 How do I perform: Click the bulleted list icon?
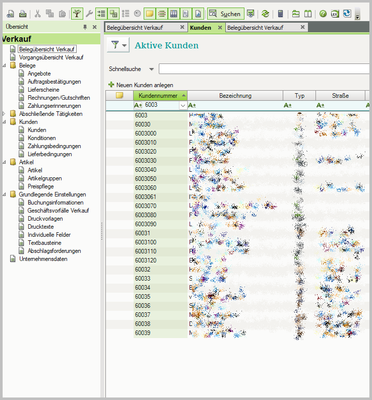[126, 14]
